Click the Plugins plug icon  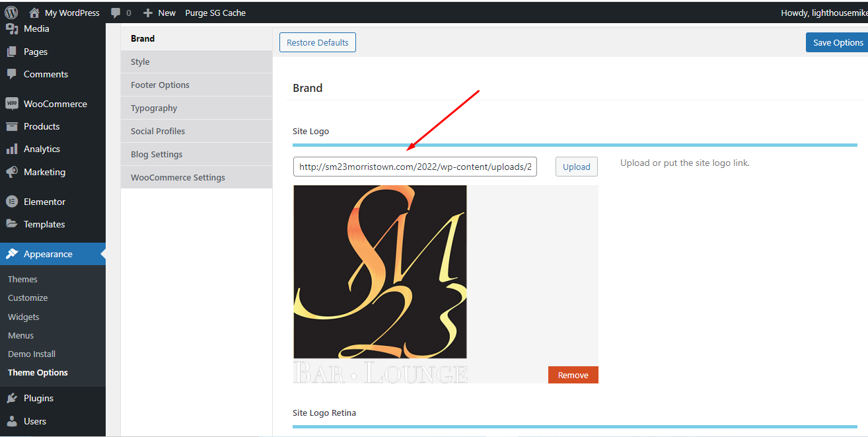point(11,398)
